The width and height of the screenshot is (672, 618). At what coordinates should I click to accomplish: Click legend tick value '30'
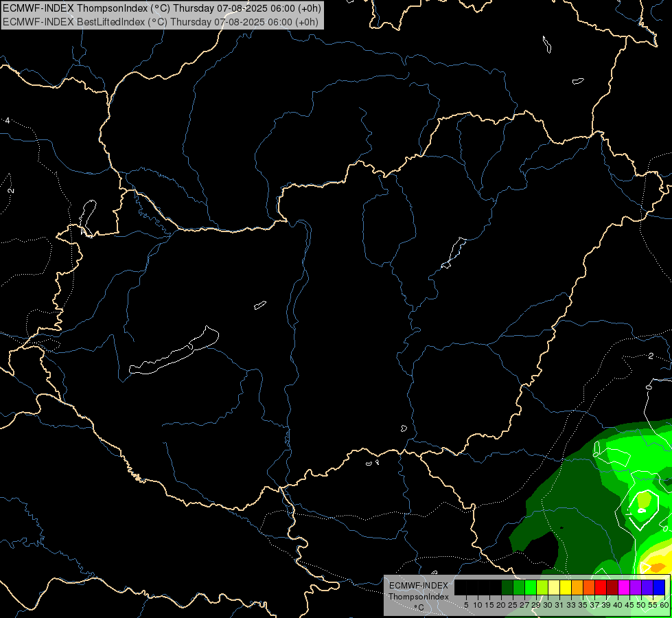548,605
